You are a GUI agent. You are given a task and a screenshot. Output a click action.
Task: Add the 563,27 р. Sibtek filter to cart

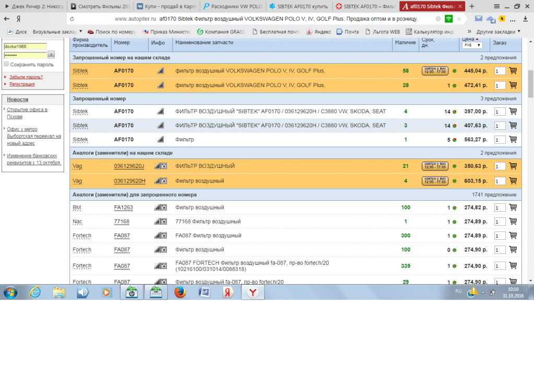pos(513,140)
